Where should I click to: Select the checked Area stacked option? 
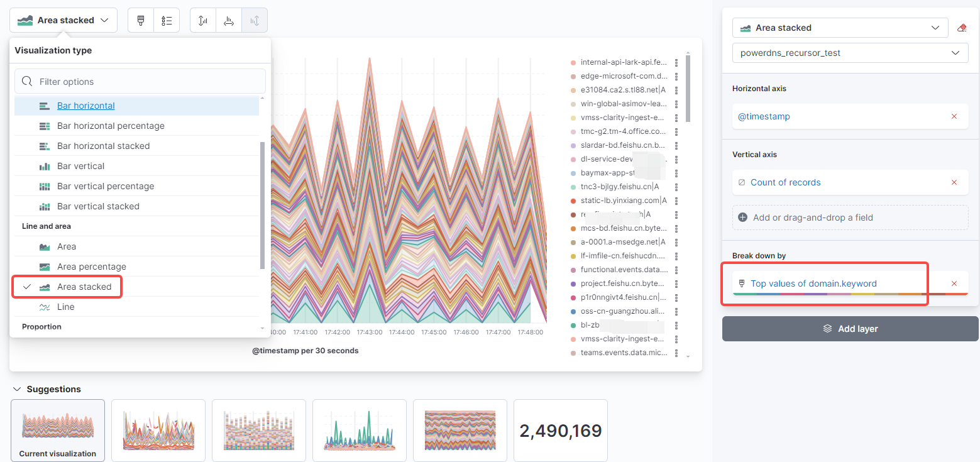click(x=137, y=287)
